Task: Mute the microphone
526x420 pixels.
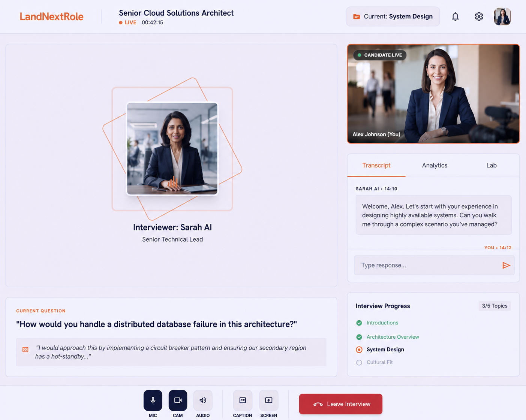Action: tap(153, 400)
